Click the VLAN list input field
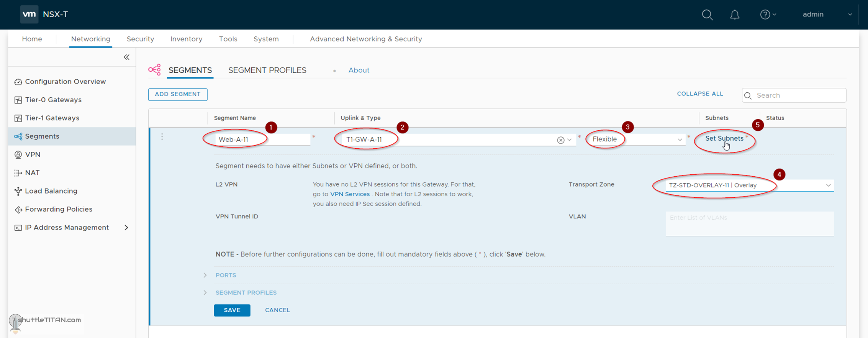Screen dimensions: 868x338 point(749,223)
